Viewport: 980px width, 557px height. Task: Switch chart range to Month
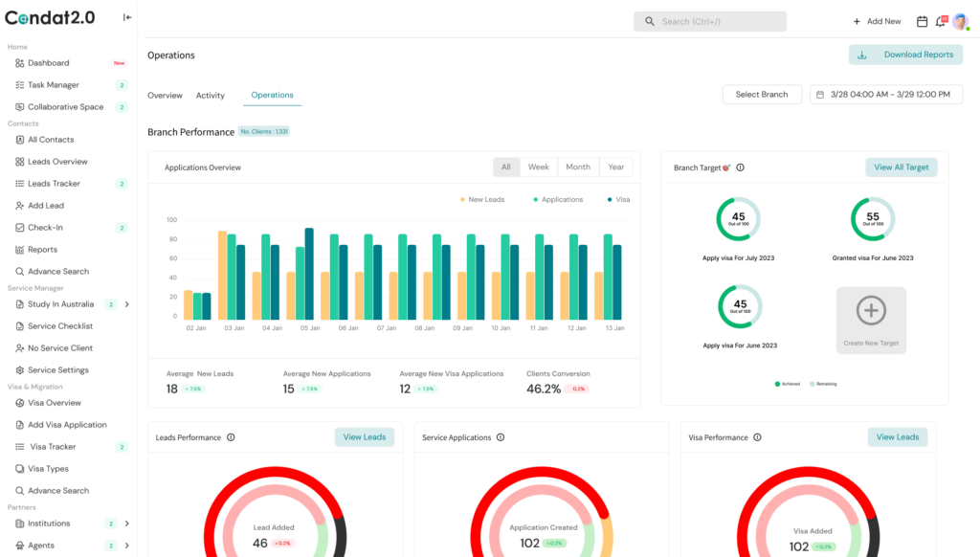click(x=578, y=167)
